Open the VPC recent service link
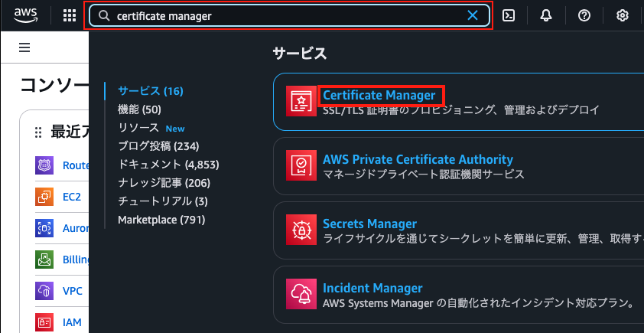The width and height of the screenshot is (644, 333). 73,291
